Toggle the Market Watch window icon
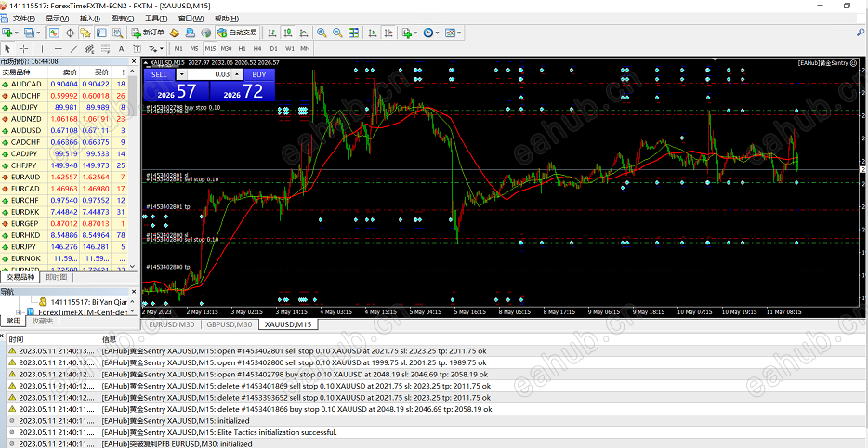 click(54, 33)
